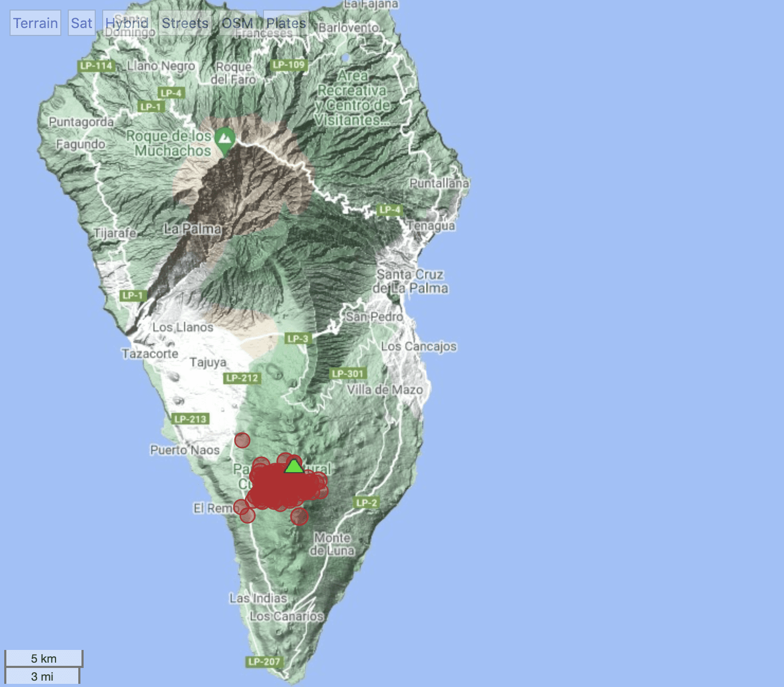Click the LP-114 road badge
Image resolution: width=784 pixels, height=687 pixels.
click(96, 66)
